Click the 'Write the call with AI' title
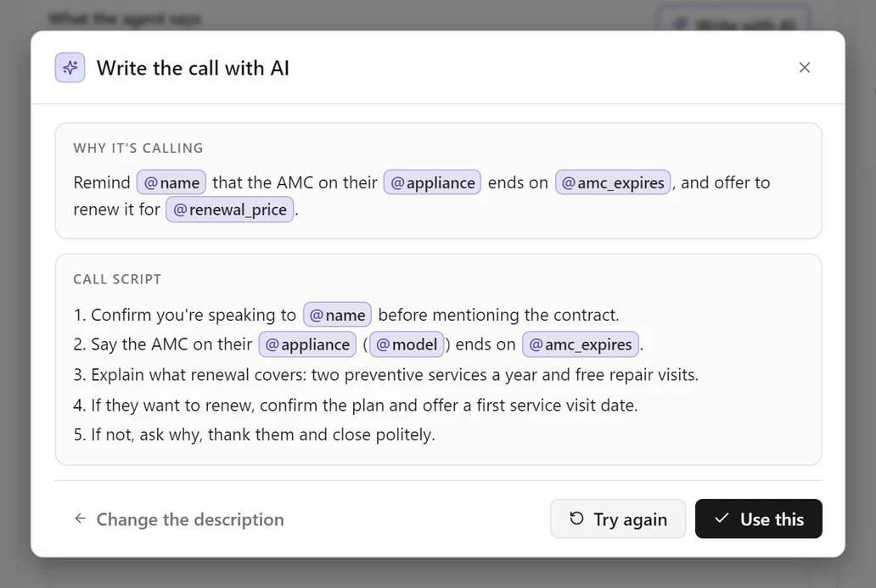This screenshot has height=588, width=876. tap(193, 68)
